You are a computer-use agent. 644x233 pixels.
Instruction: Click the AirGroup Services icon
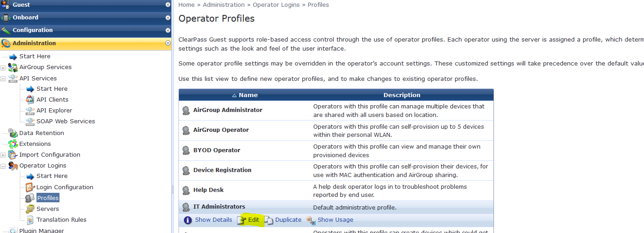click(x=13, y=67)
